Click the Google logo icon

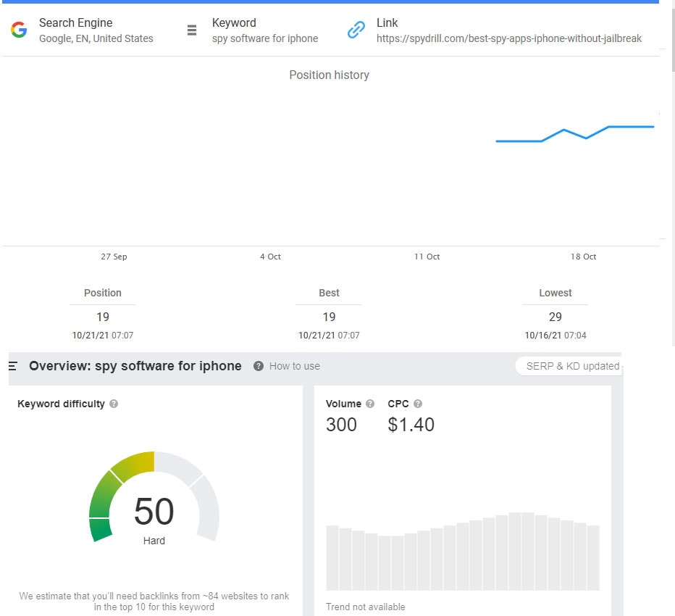19,30
